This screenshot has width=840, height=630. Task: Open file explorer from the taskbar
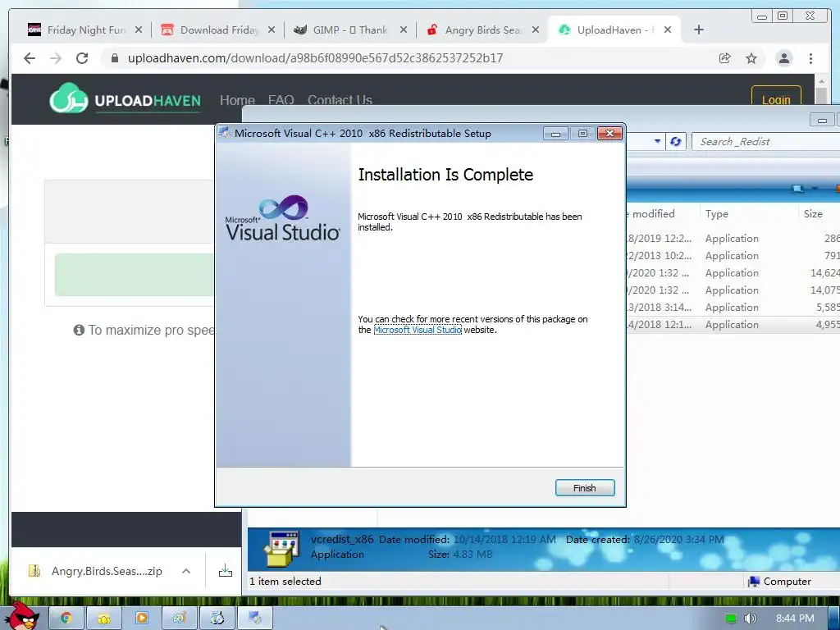104,619
